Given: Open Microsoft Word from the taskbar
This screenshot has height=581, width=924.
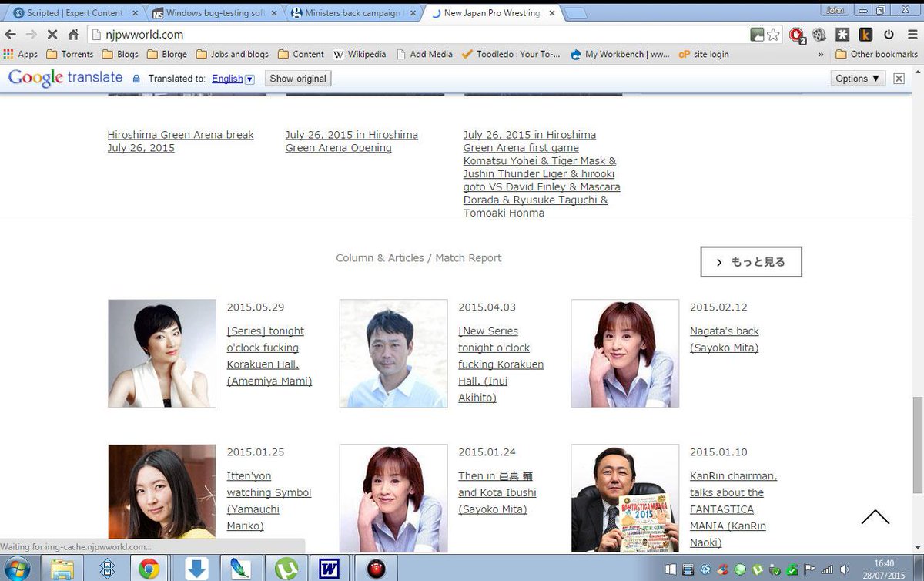Looking at the screenshot, I should pyautogui.click(x=330, y=569).
